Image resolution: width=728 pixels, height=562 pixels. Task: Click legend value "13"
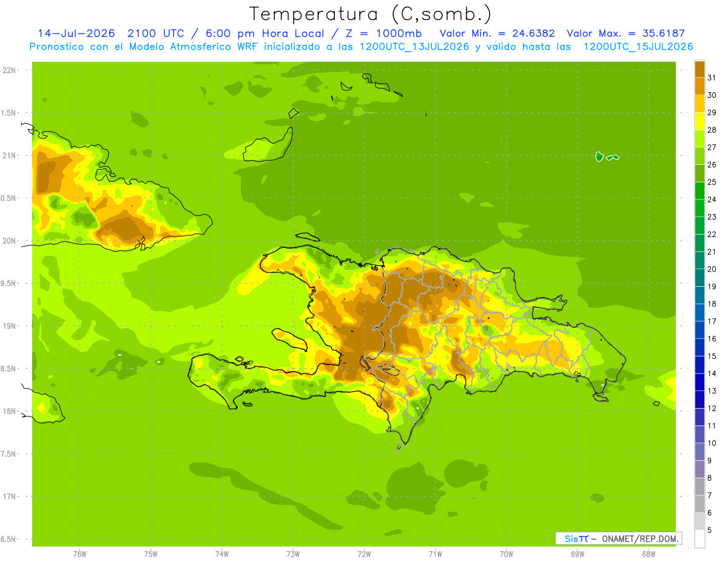pyautogui.click(x=713, y=391)
